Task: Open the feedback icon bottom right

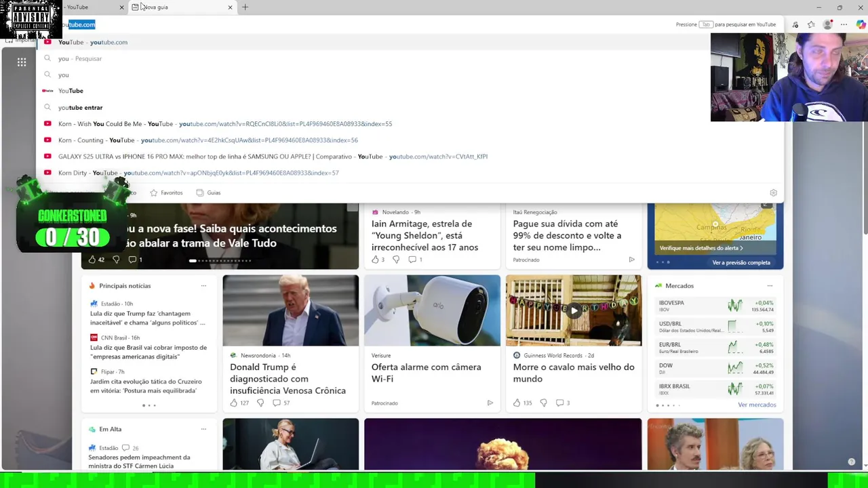Action: pyautogui.click(x=852, y=462)
